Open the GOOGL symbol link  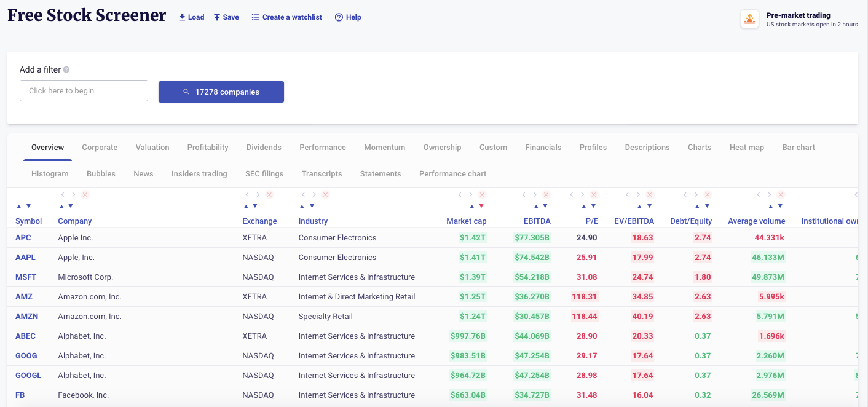(x=28, y=376)
